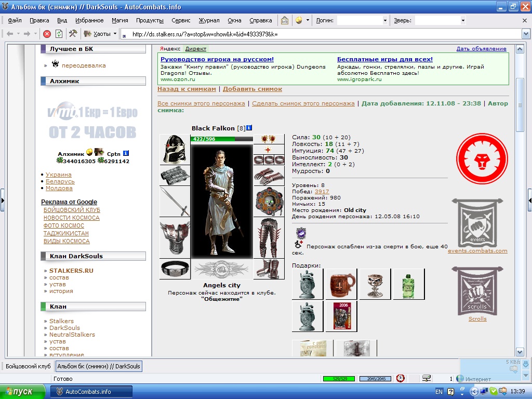Screen dimensions: 532x399
Task: Open the Магия menu
Action: 120,20
